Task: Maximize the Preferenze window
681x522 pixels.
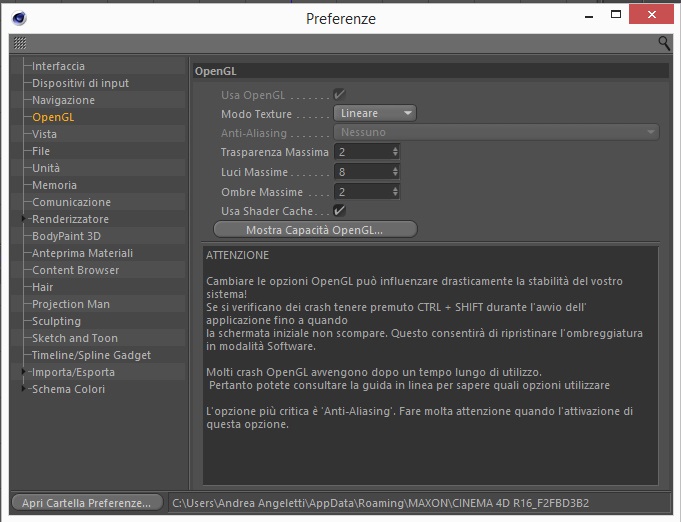Action: click(x=616, y=14)
